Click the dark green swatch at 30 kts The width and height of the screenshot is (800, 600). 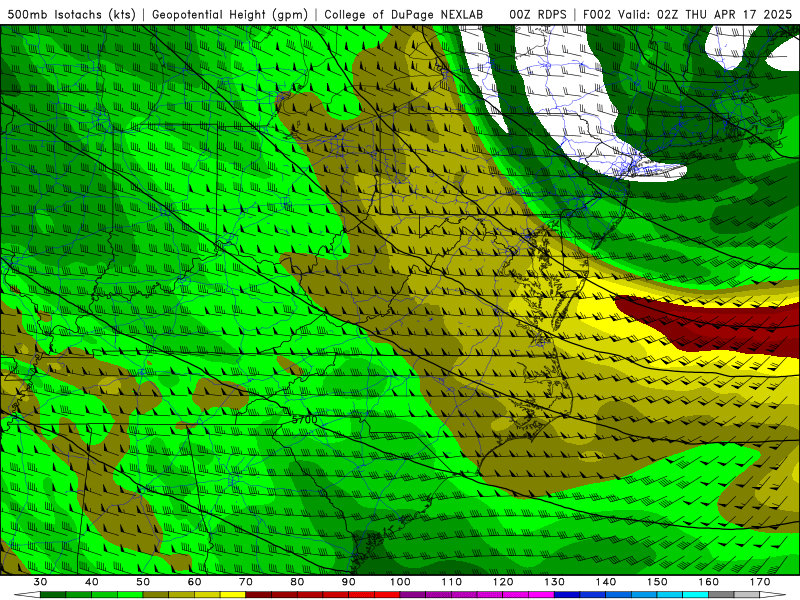tap(53, 594)
